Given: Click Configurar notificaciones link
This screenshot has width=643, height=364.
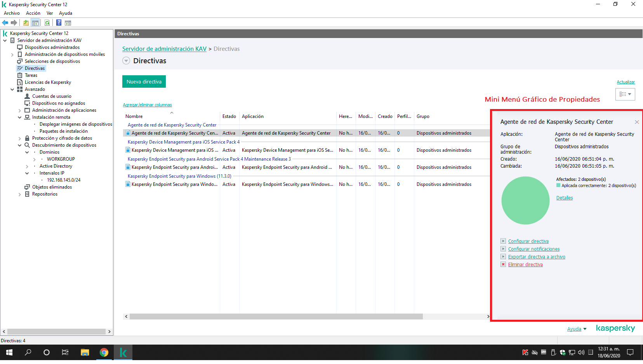Looking at the screenshot, I should point(534,249).
